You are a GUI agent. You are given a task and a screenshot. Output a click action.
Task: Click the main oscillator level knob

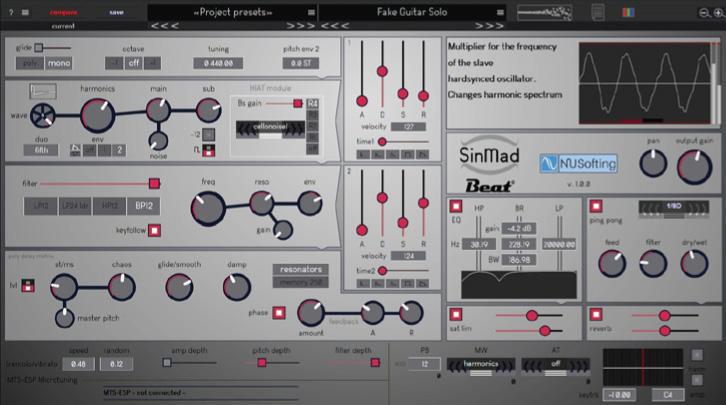pyautogui.click(x=158, y=110)
